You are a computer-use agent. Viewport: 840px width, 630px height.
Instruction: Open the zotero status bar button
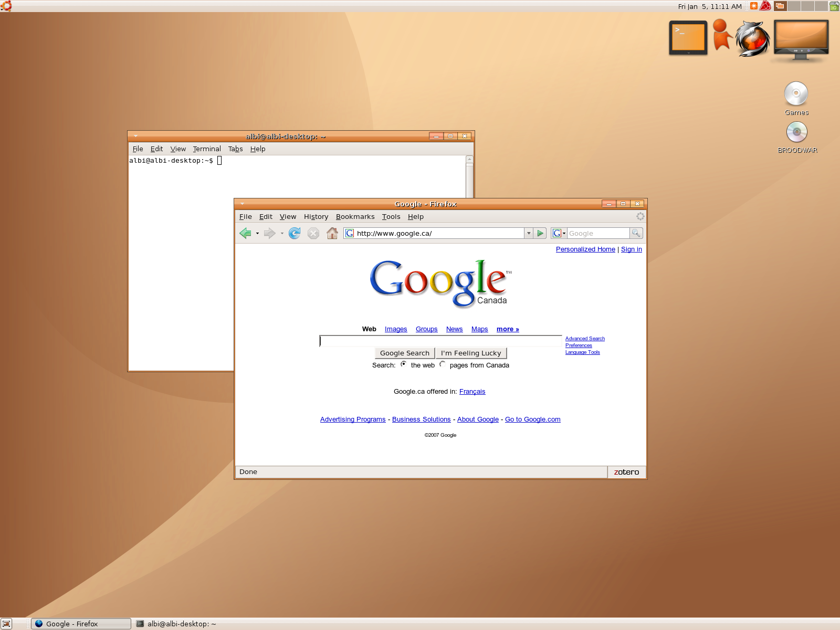[626, 472]
